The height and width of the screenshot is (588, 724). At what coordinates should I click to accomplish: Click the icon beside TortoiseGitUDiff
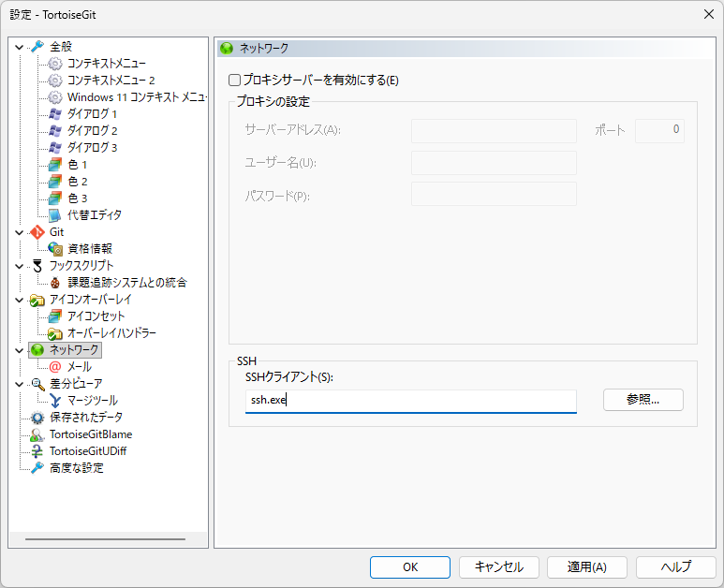point(37,451)
